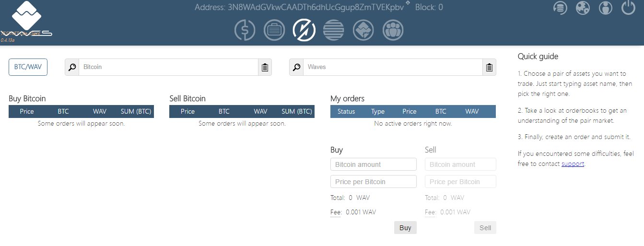Click 'No active orders right now.' text

(x=413, y=123)
